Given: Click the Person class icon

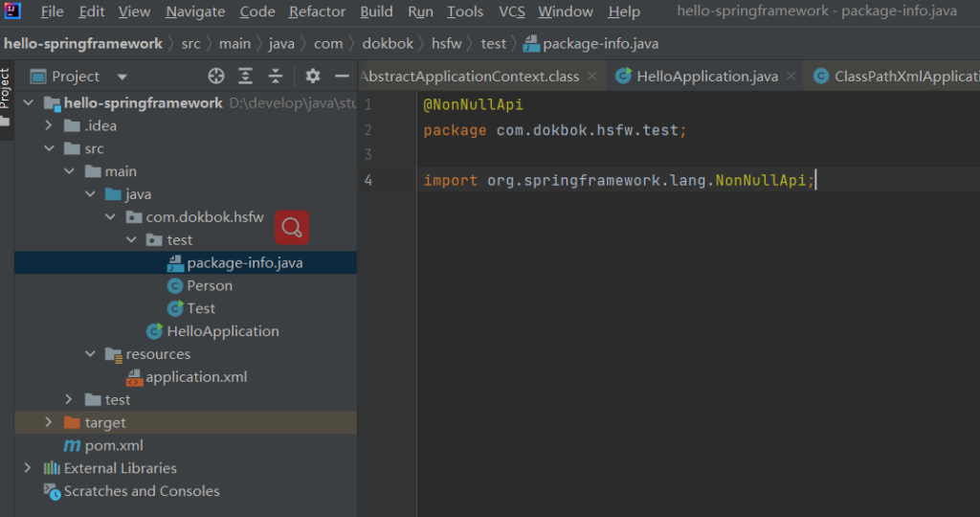Looking at the screenshot, I should pos(175,285).
